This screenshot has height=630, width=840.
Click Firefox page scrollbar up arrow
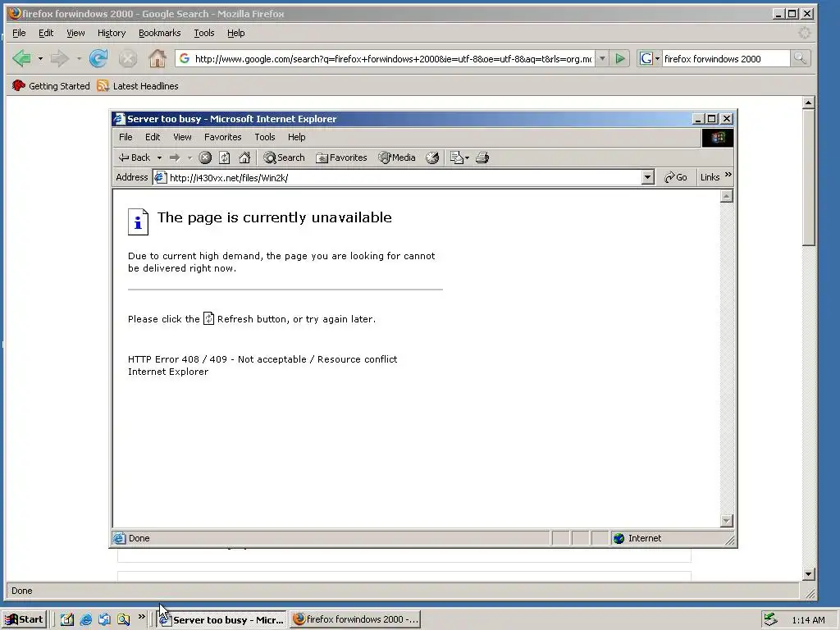pyautogui.click(x=809, y=103)
